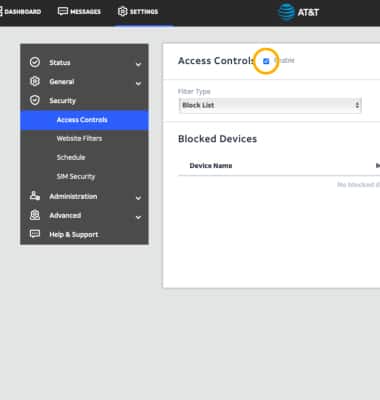Open the Security menu label

click(x=63, y=100)
